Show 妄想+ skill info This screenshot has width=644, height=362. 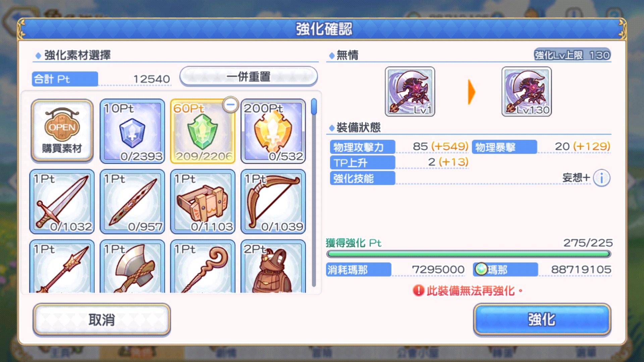pyautogui.click(x=601, y=178)
